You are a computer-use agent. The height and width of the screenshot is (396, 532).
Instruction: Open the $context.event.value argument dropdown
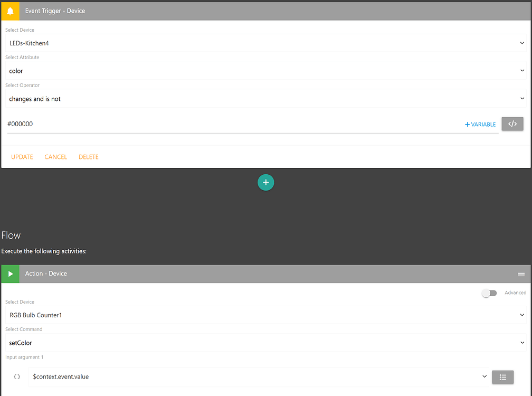259,376
